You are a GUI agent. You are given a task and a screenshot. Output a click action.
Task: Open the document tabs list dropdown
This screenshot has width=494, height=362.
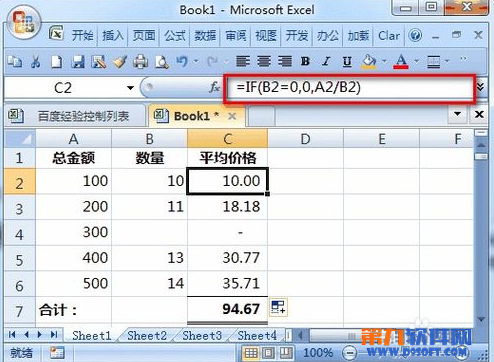(x=457, y=114)
